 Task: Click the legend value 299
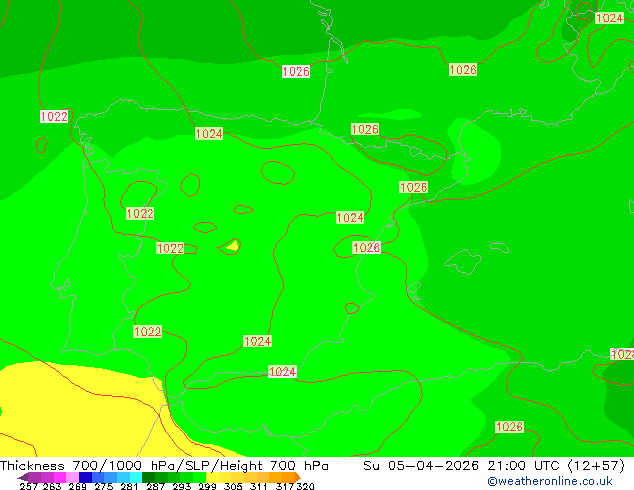(x=207, y=486)
